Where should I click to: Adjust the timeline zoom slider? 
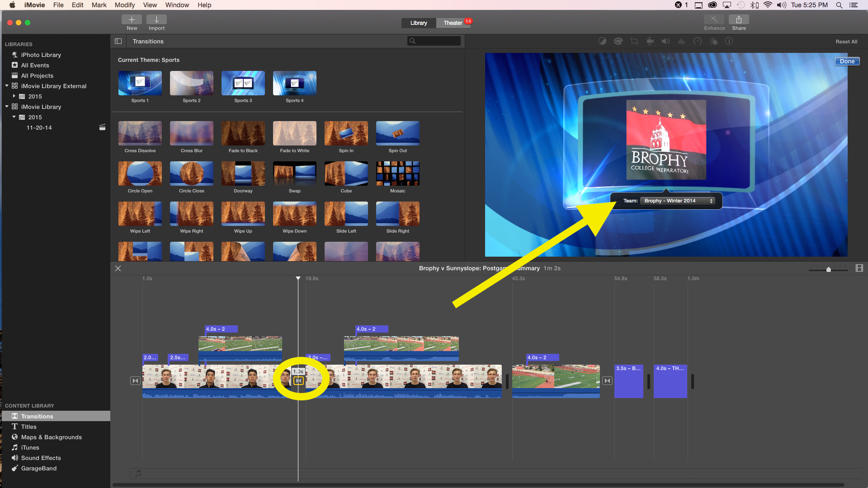click(x=828, y=269)
